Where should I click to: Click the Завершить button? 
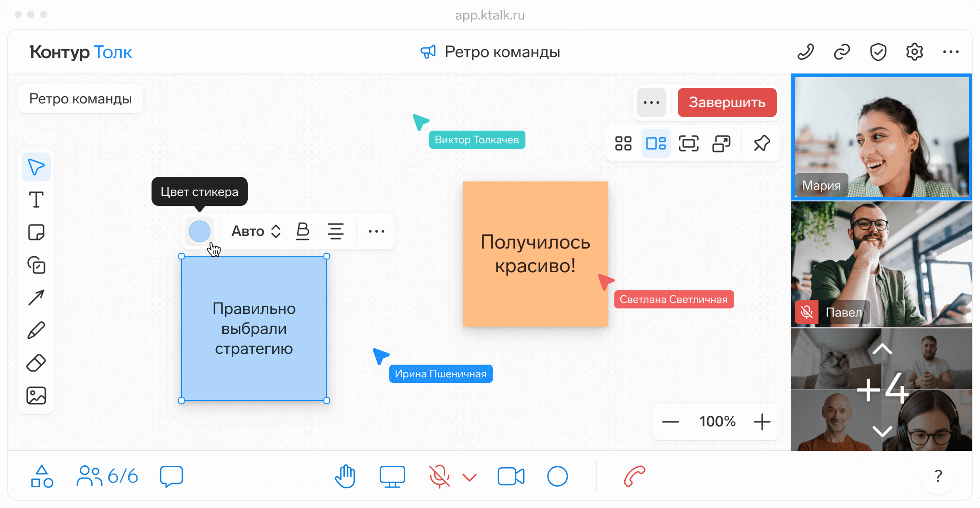coord(727,103)
